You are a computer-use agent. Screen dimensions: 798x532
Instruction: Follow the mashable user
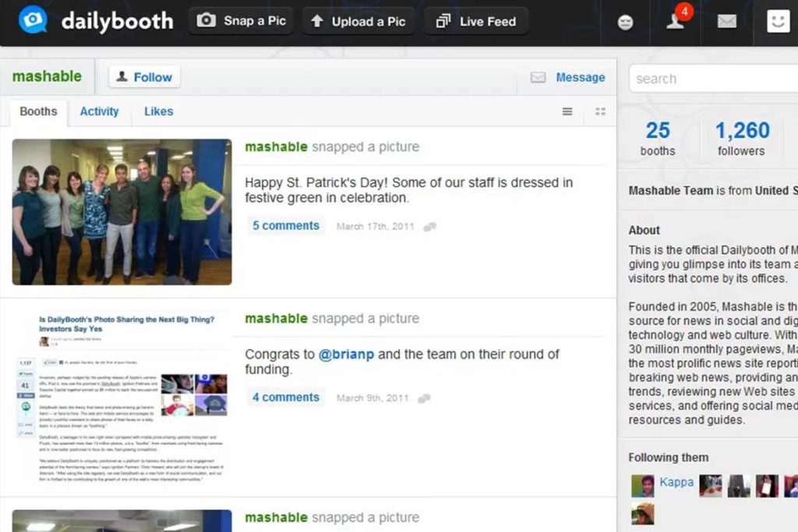144,77
